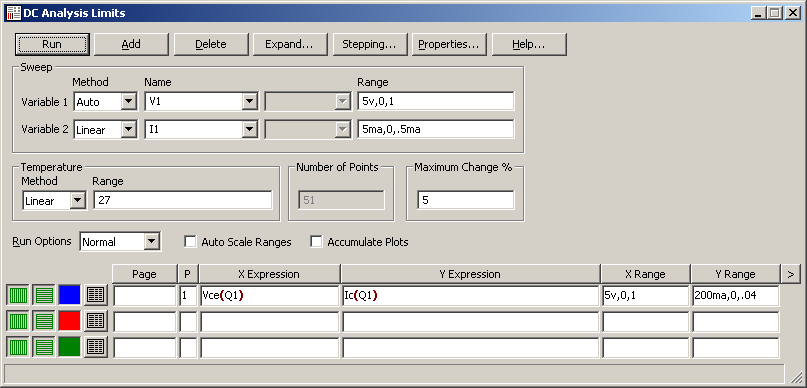The width and height of the screenshot is (807, 388).
Task: Click Page field in red row
Action: (x=145, y=322)
